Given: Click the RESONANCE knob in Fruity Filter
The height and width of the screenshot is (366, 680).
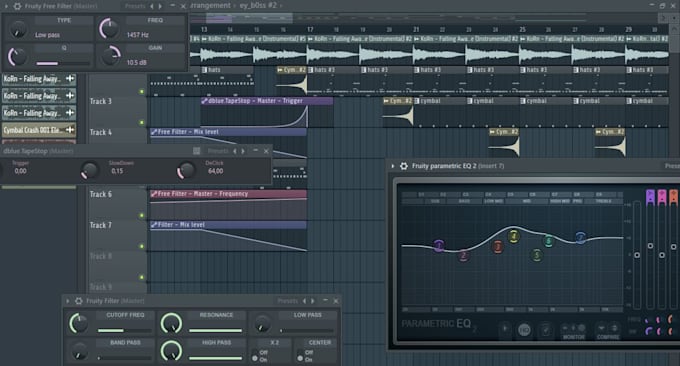Looking at the screenshot, I should (171, 323).
